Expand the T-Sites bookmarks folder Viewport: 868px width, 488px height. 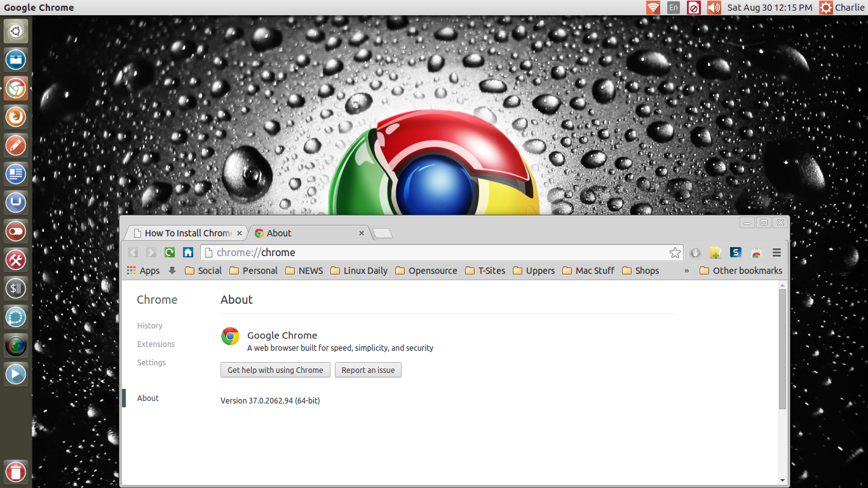pyautogui.click(x=485, y=271)
